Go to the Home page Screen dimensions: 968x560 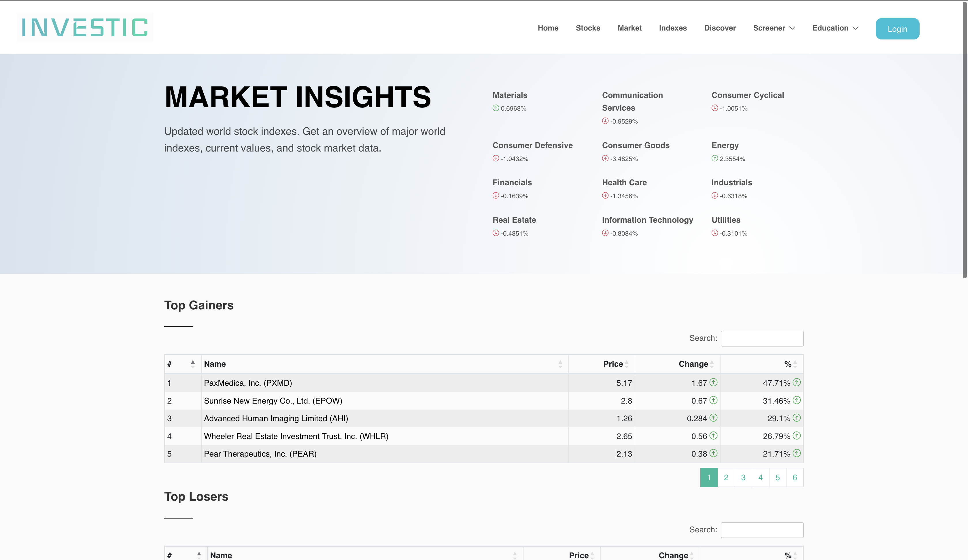pyautogui.click(x=548, y=28)
